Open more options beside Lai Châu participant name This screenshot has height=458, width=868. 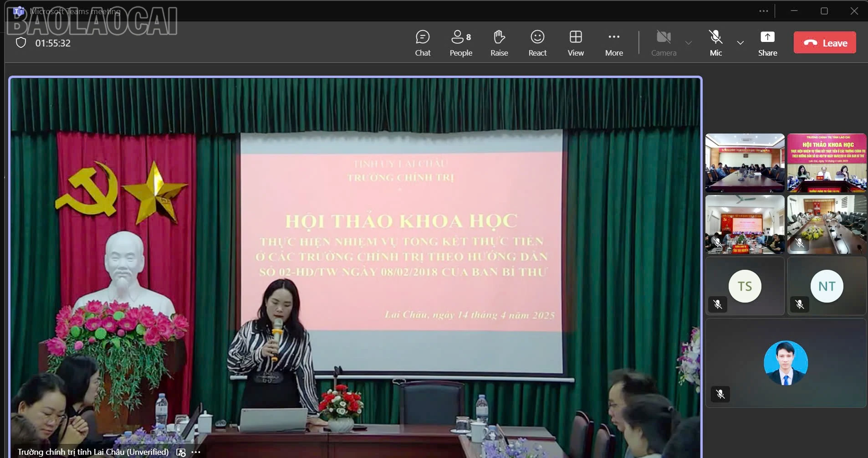196,452
